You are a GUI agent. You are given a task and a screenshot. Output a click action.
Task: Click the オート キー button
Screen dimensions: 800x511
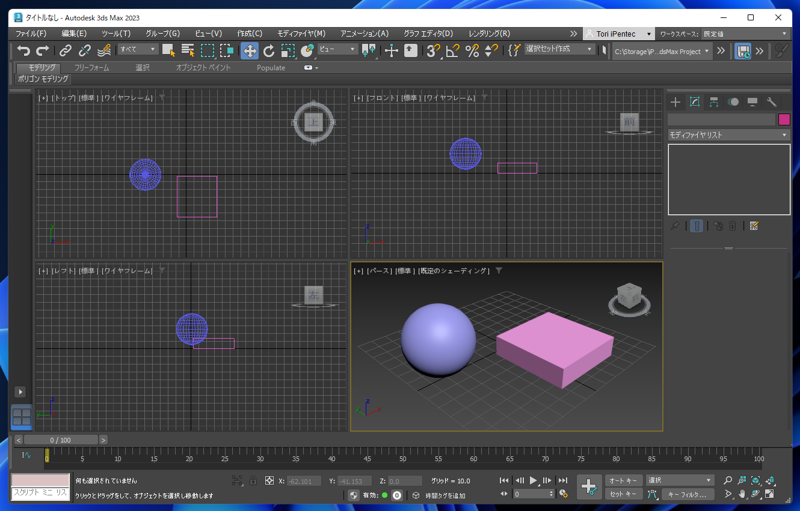623,480
